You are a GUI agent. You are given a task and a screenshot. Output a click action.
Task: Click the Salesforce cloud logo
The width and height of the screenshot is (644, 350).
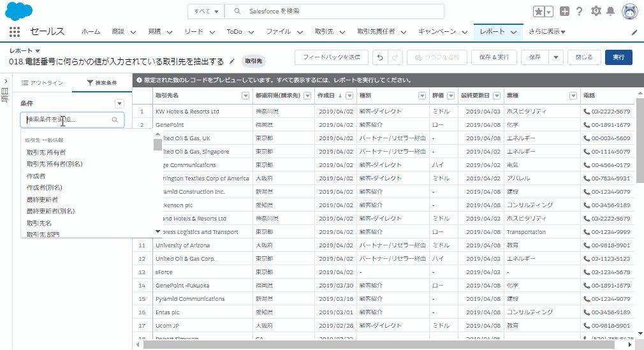(19, 11)
